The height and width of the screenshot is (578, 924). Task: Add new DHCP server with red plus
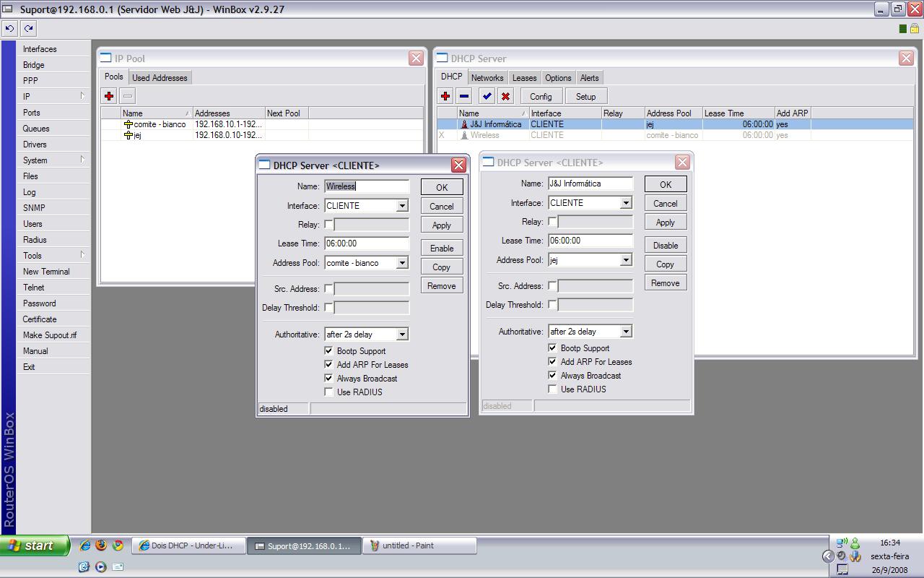pyautogui.click(x=445, y=96)
